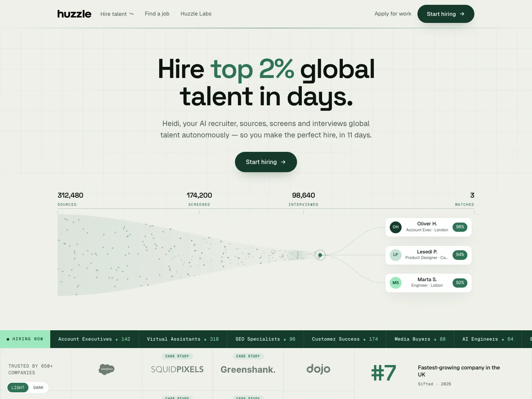Open the Apply for work link
The width and height of the screenshot is (532, 399).
pyautogui.click(x=393, y=14)
